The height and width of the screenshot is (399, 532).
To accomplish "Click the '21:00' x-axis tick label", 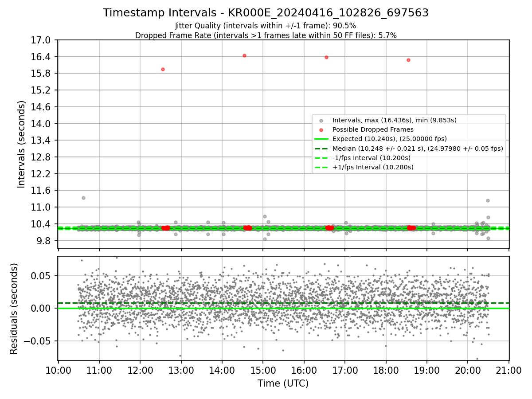I will 509,371.
